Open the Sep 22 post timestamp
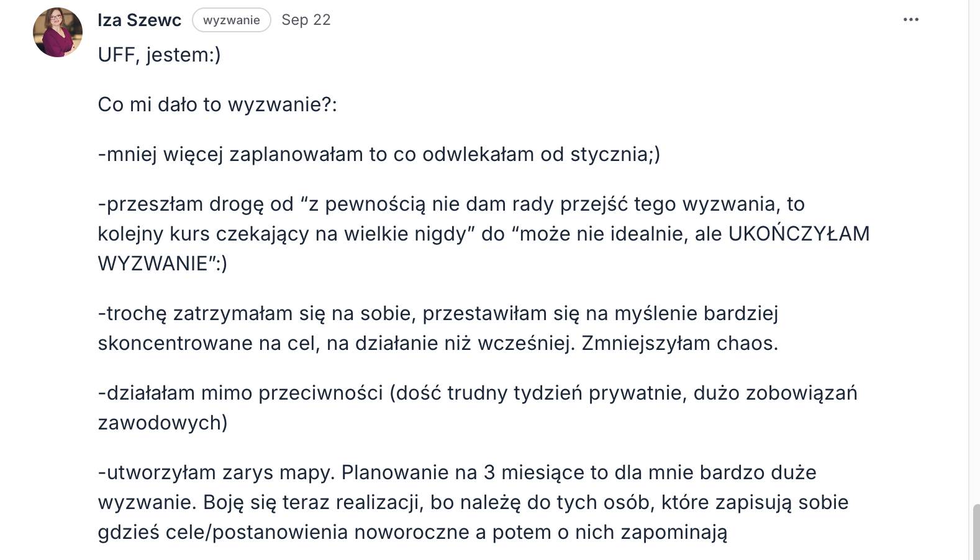Image resolution: width=980 pixels, height=560 pixels. point(306,20)
